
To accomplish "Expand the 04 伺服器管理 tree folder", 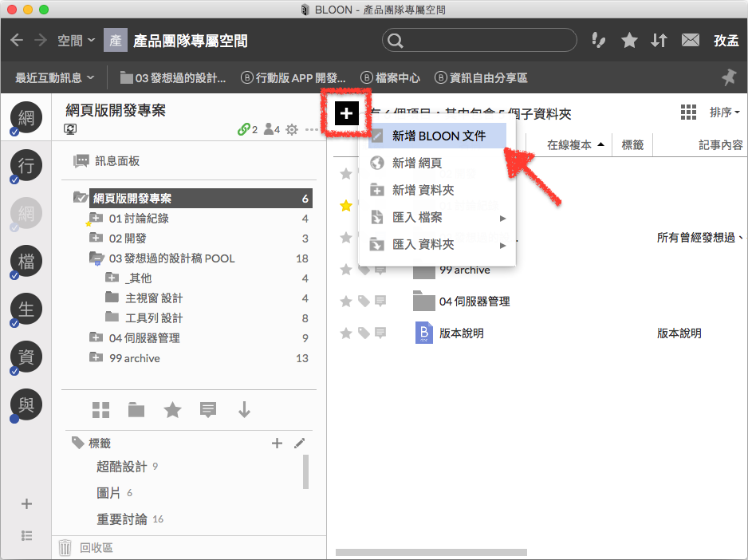I will (x=96, y=337).
